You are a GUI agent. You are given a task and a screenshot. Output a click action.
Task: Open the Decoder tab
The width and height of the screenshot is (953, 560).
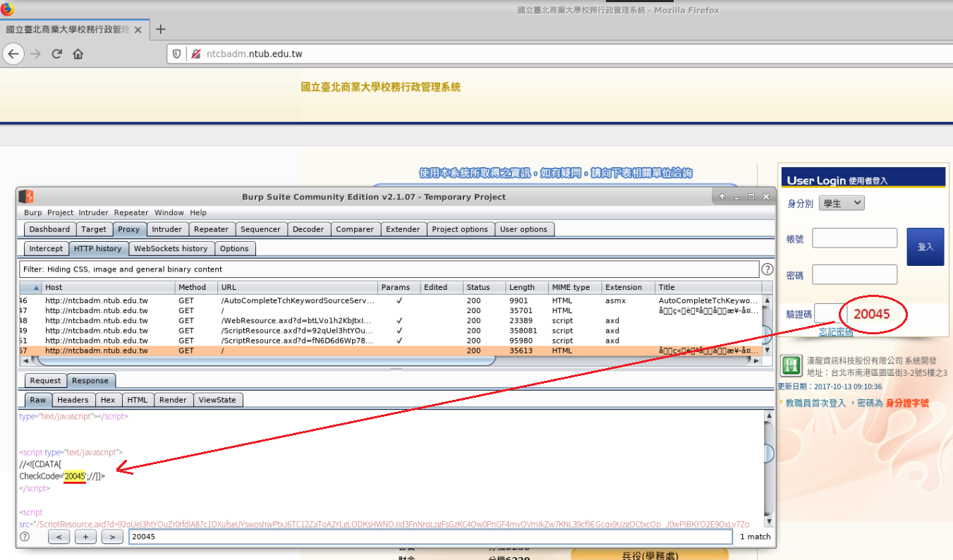point(308,229)
